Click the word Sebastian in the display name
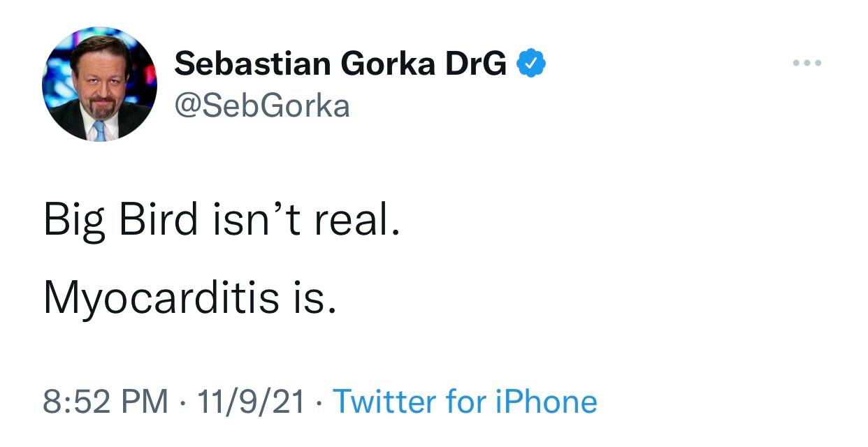This screenshot has width=868, height=447. (253, 64)
